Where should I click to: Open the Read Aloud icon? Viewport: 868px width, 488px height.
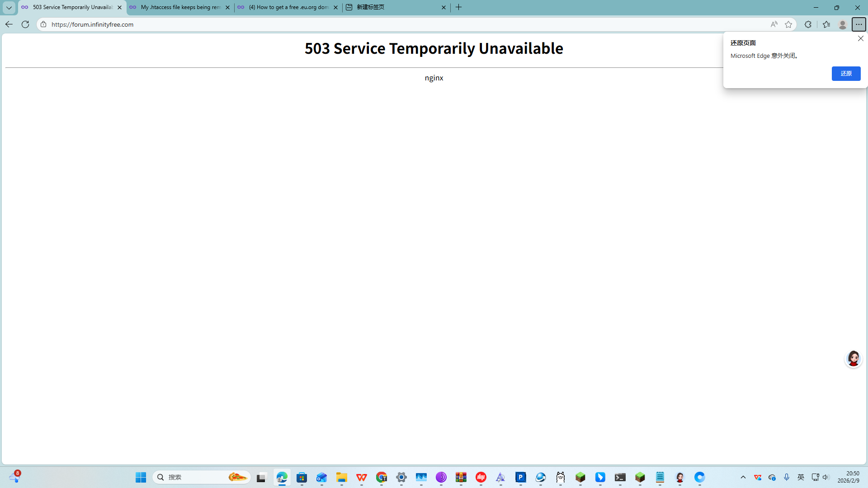[774, 24]
